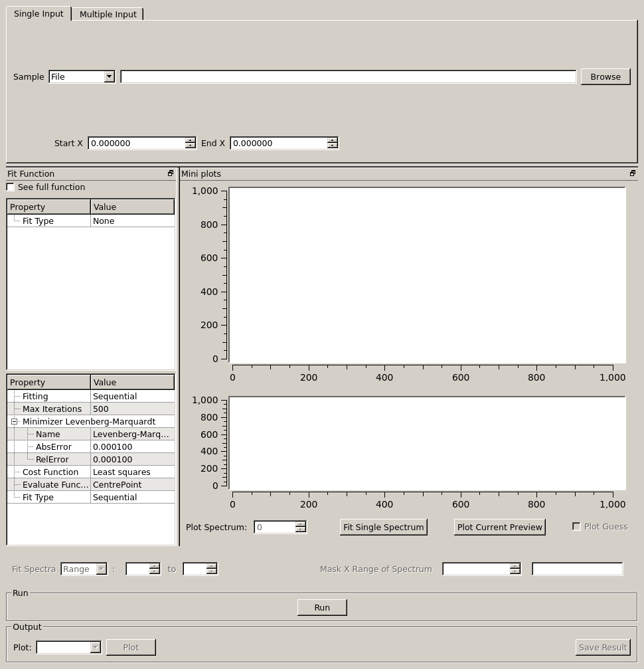
Task: Click Plot Current Preview button
Action: [x=499, y=527]
